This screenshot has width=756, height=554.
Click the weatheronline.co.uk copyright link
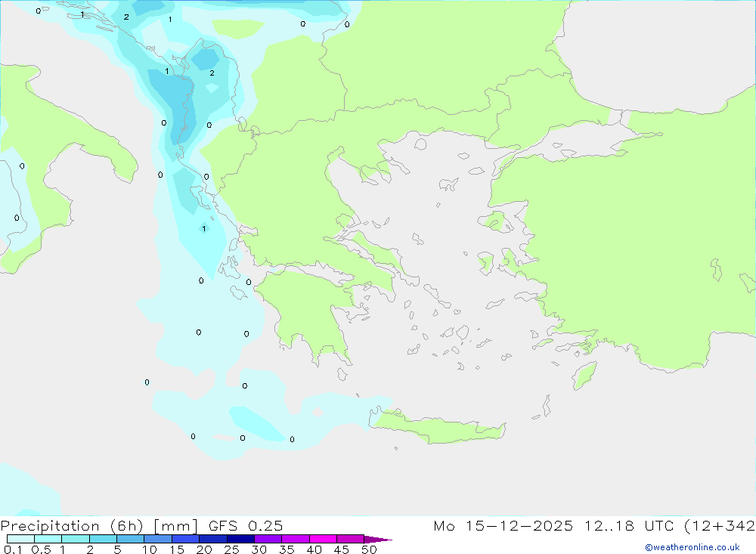[692, 547]
